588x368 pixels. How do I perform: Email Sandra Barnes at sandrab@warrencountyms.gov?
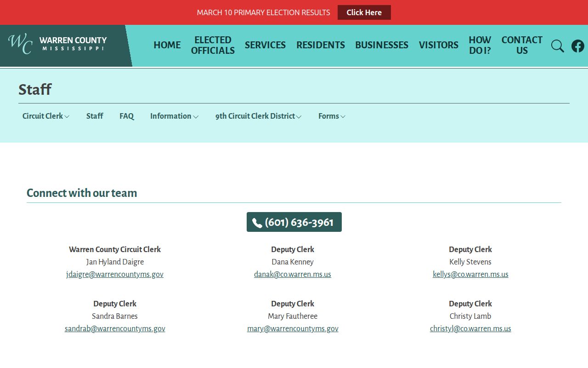click(115, 329)
